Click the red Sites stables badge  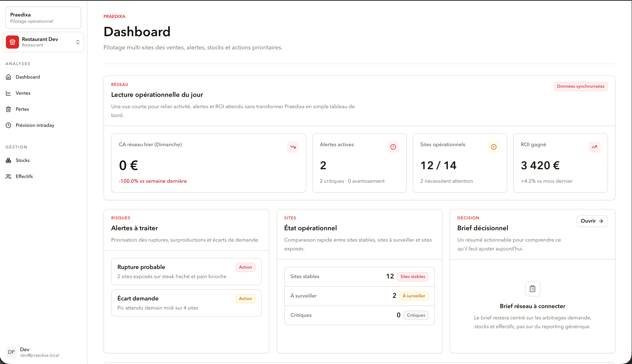coord(413,276)
